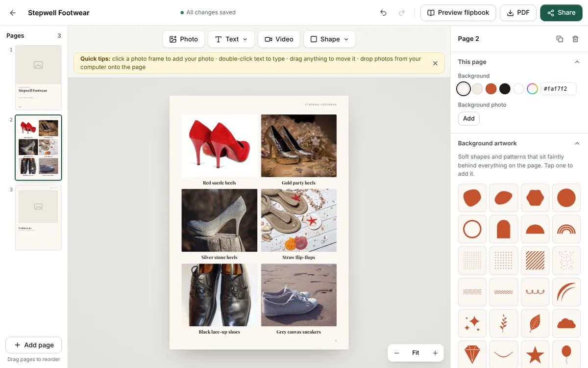This screenshot has height=368, width=588.
Task: Add the scattered confetti dots artwork
Action: [x=566, y=261]
